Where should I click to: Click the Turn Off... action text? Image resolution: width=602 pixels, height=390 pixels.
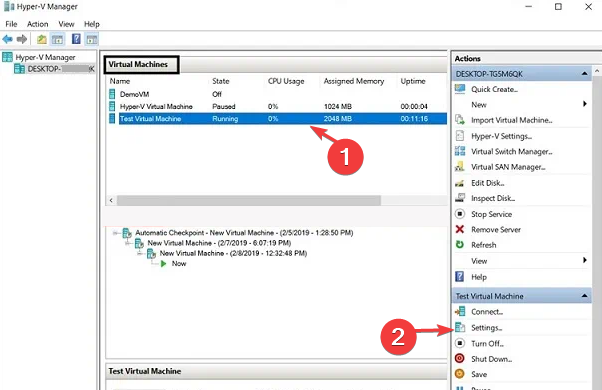(x=487, y=344)
